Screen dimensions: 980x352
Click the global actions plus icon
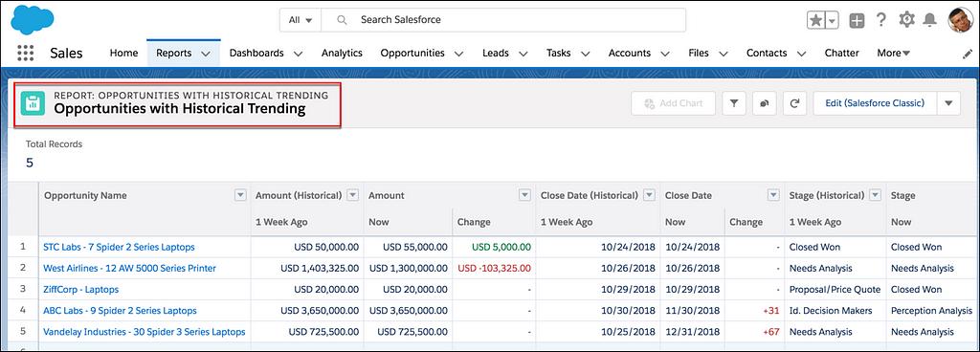pos(857,20)
